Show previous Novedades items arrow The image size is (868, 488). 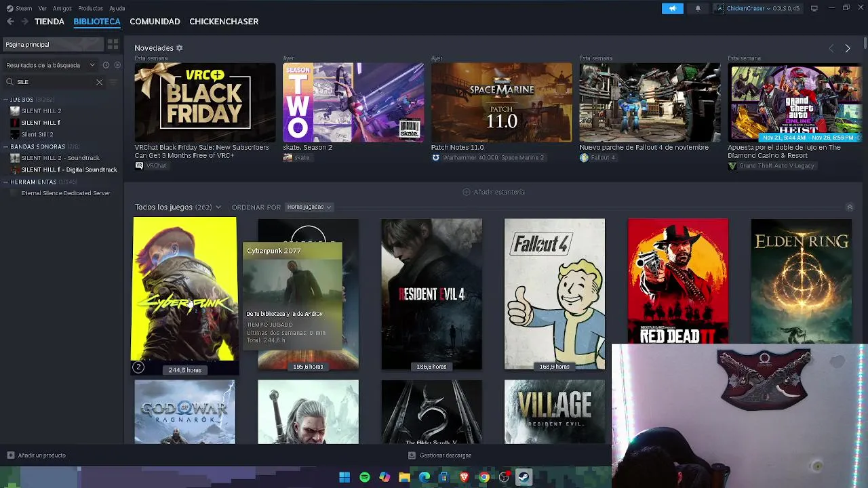(831, 48)
